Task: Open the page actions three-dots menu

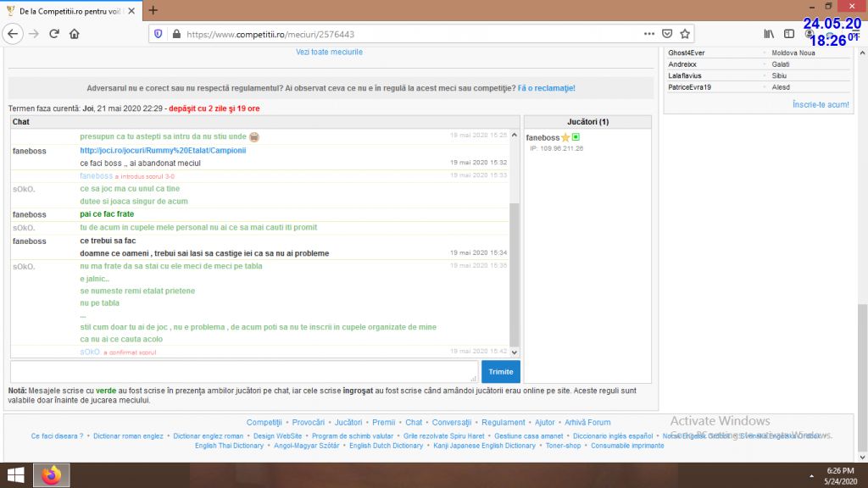Action: [x=648, y=34]
